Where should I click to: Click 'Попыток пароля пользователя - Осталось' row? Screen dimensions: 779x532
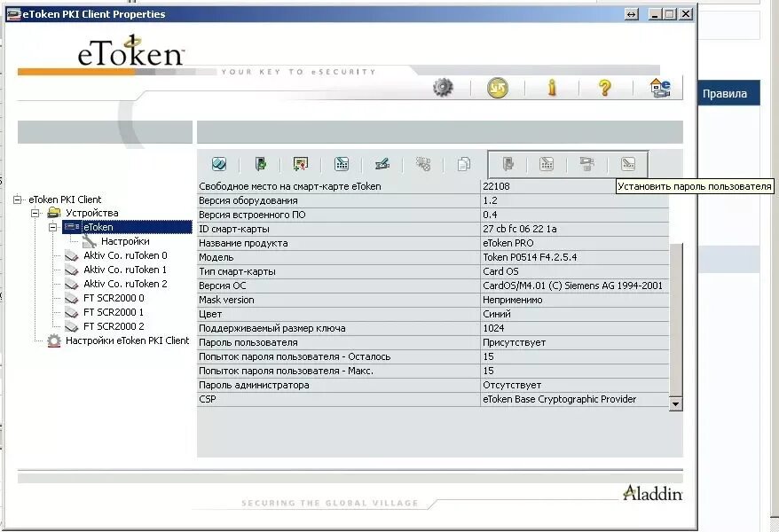pyautogui.click(x=433, y=356)
